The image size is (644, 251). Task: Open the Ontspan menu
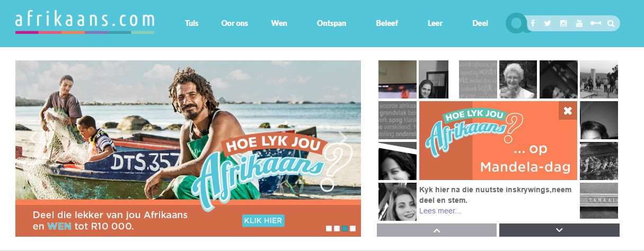click(331, 23)
